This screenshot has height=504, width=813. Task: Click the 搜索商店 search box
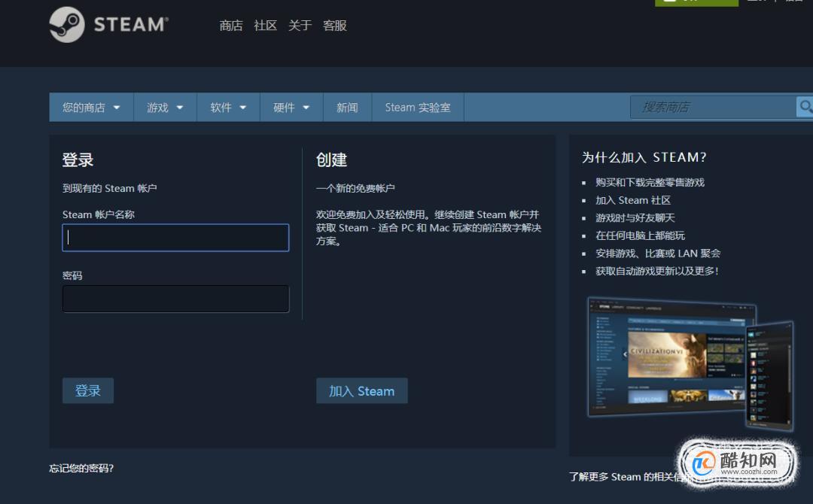(713, 107)
